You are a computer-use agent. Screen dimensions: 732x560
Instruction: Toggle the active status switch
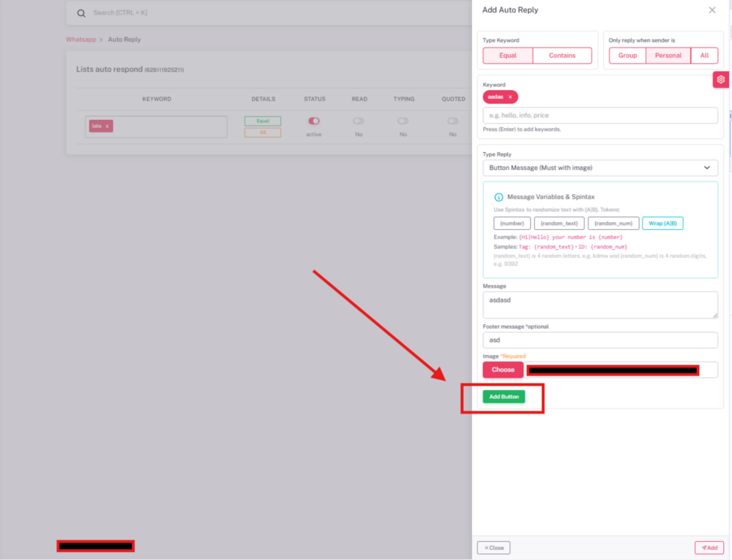coord(314,121)
